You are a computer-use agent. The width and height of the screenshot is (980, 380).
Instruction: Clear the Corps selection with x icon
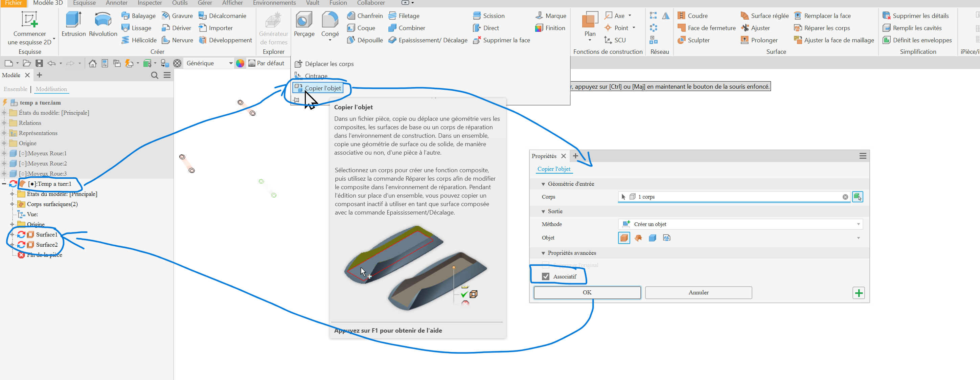click(845, 197)
